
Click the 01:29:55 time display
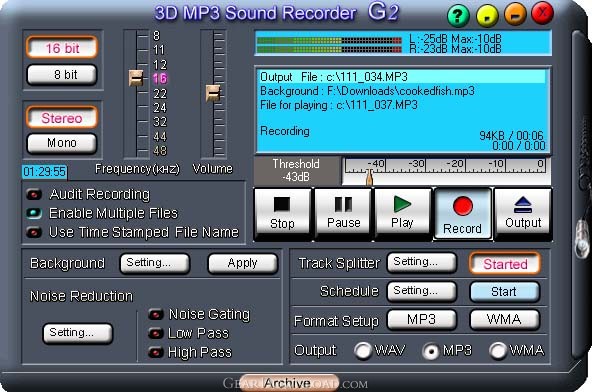pos(45,172)
